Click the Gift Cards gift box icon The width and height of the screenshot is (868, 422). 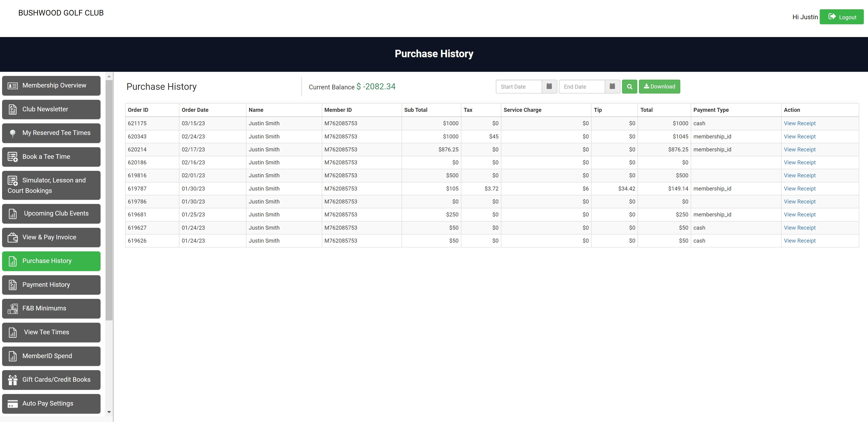click(x=12, y=380)
